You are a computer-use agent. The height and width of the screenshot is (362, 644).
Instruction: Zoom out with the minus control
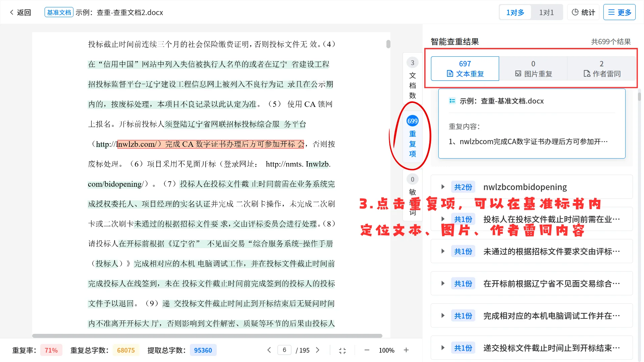367,350
